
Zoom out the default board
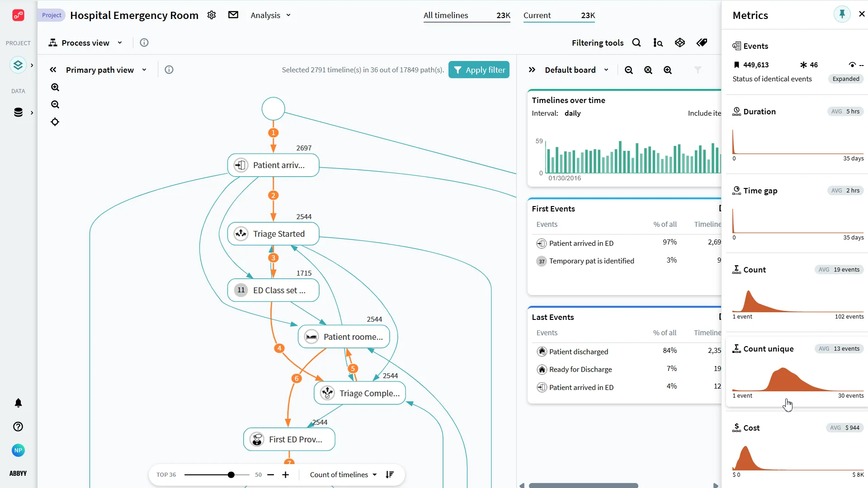click(629, 70)
